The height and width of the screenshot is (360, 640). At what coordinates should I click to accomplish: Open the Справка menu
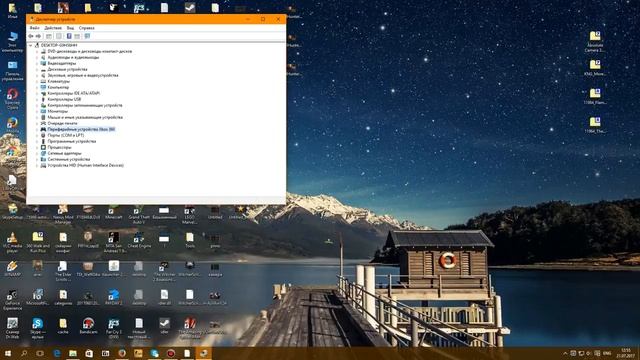coord(87,28)
